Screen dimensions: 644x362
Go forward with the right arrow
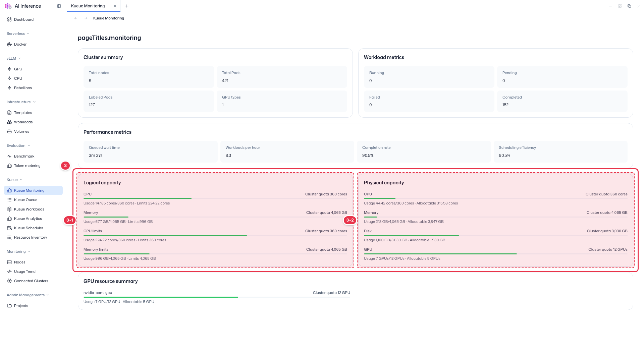click(86, 18)
